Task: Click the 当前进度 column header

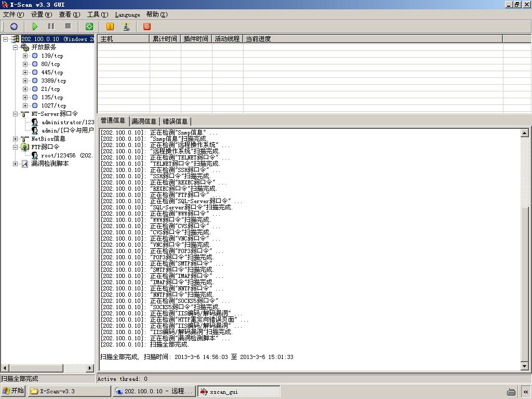Action: (373, 39)
